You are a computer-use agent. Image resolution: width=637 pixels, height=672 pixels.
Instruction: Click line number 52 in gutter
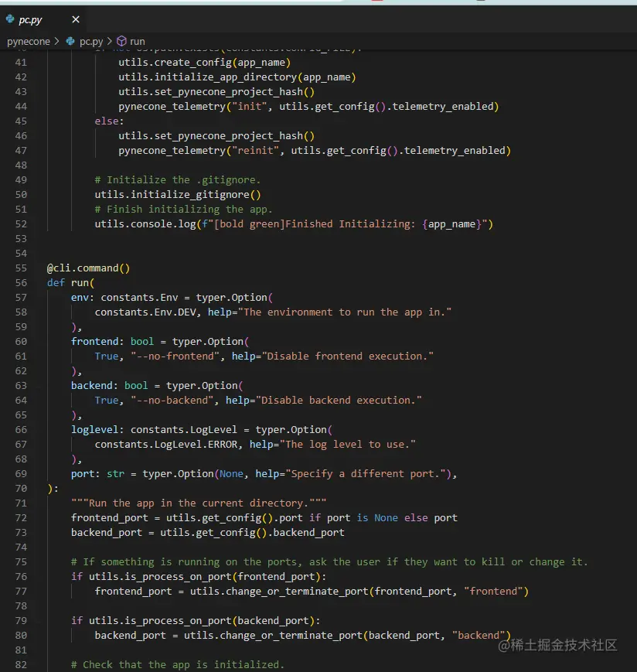point(21,224)
